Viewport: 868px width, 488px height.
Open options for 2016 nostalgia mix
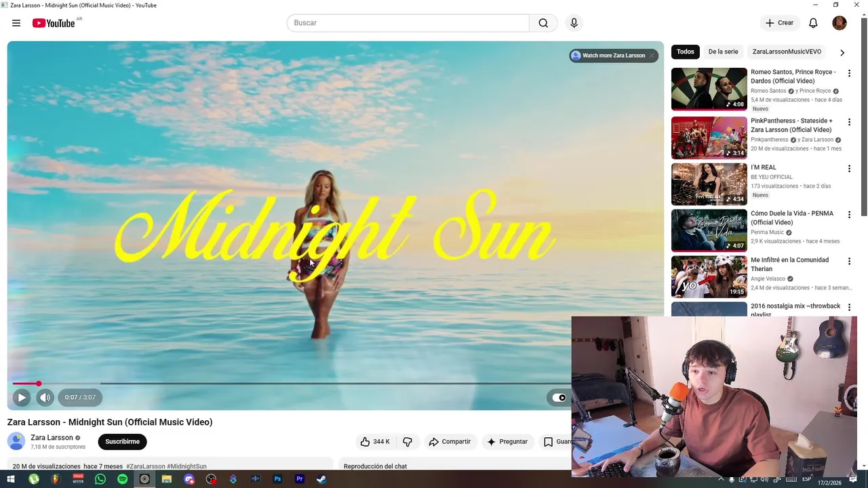849,307
